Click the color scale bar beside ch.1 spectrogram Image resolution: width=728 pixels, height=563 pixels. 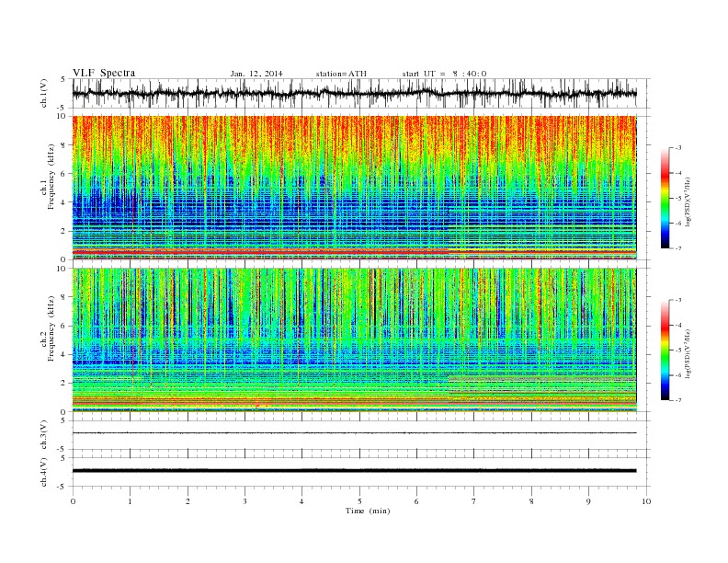point(665,199)
